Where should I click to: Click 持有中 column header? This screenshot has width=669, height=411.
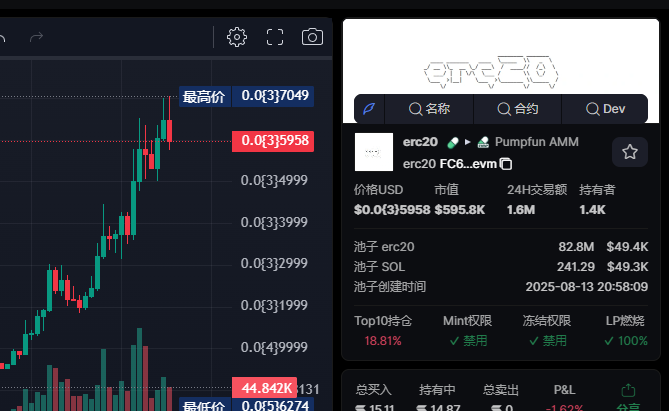point(437,390)
